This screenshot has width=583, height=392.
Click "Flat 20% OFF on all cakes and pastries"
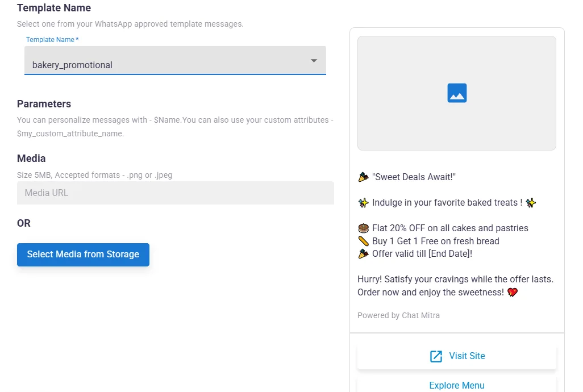[450, 228]
